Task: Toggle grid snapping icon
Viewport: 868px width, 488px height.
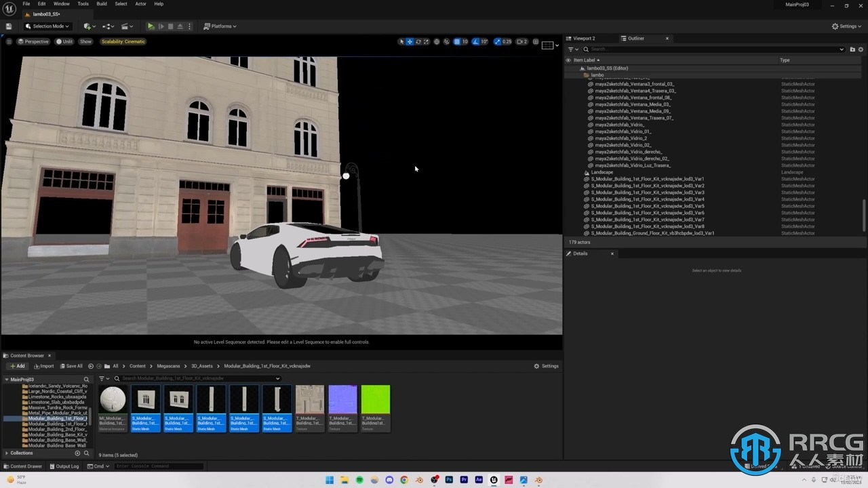Action: [x=458, y=41]
